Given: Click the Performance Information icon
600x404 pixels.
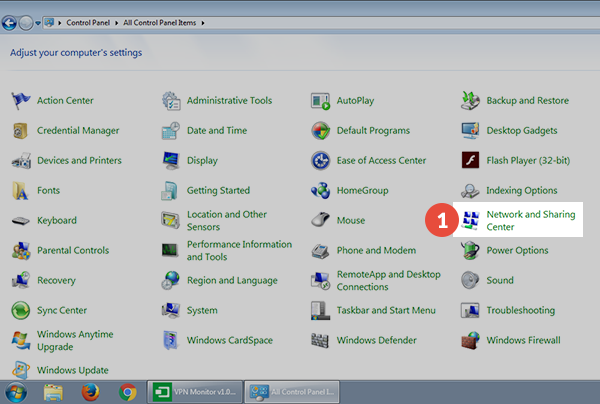Looking at the screenshot, I should (x=170, y=250).
